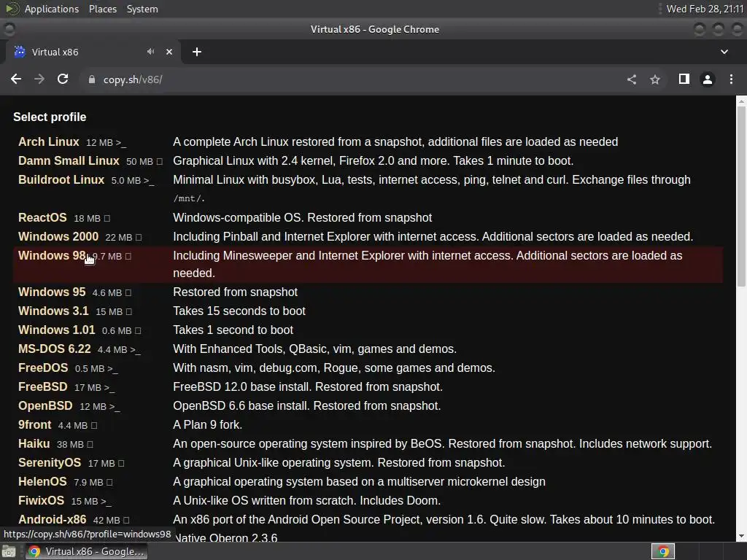This screenshot has height=560, width=747.
Task: Open a new tab
Action: click(x=197, y=52)
